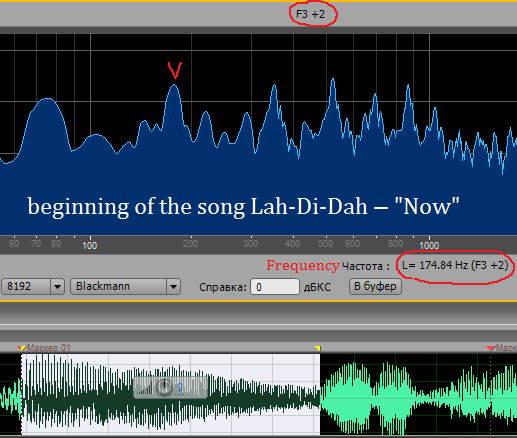Click the F3 +2 note label at top

(310, 14)
